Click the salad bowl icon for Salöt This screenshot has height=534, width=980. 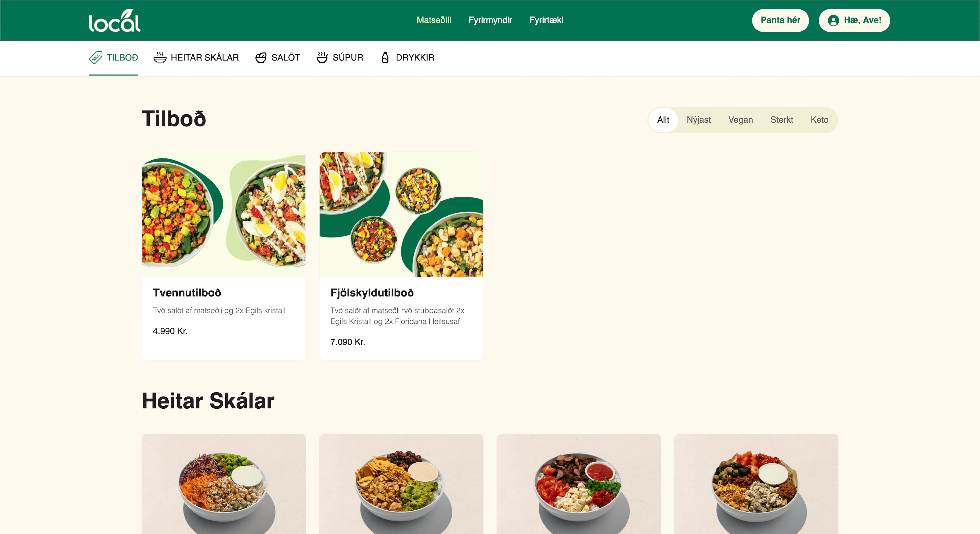[x=261, y=57]
